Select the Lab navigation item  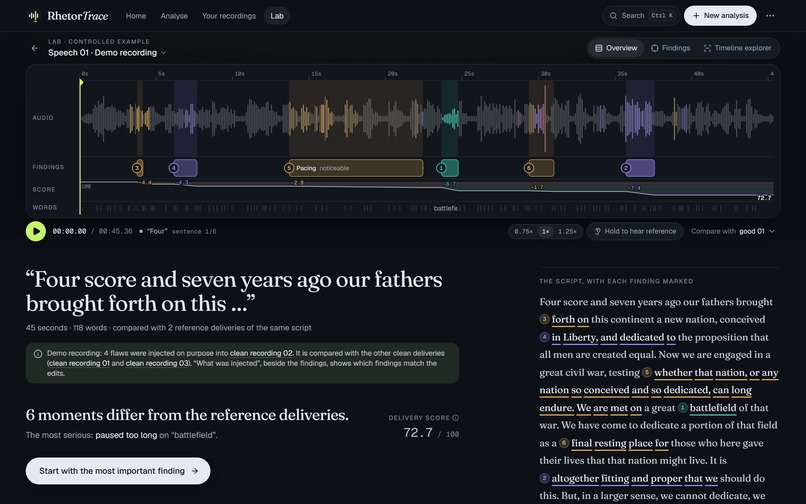tap(277, 16)
